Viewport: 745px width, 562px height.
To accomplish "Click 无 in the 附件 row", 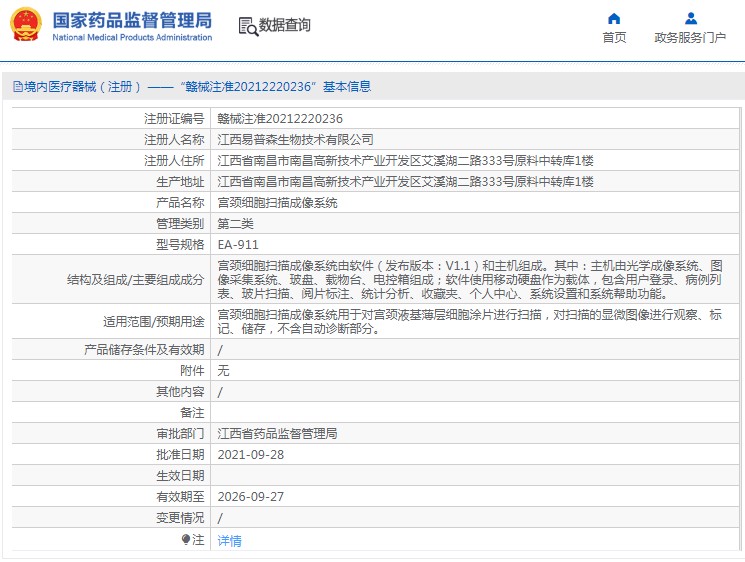I will pos(223,371).
